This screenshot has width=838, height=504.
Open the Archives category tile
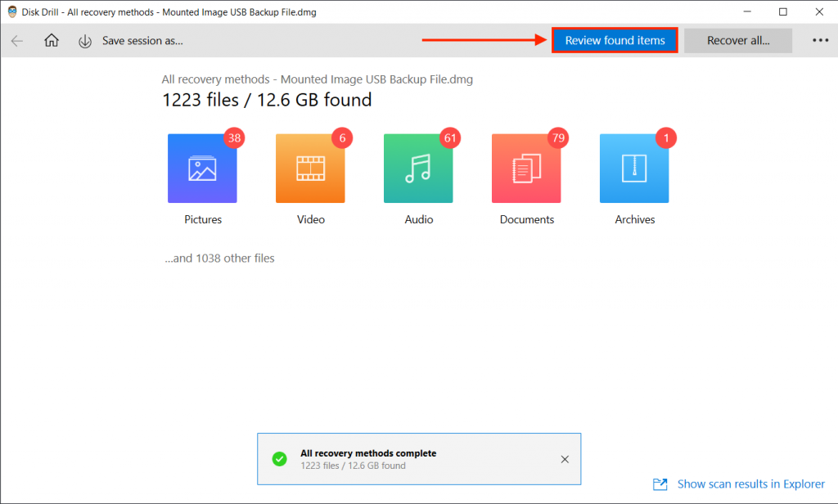(634, 169)
